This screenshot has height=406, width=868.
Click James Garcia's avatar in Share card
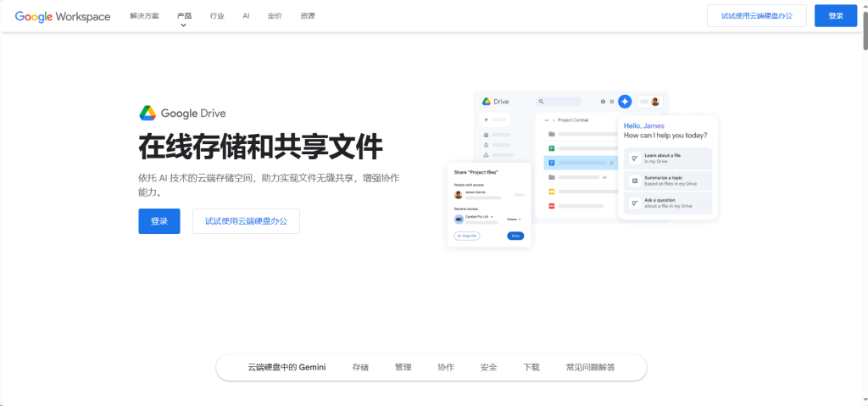(459, 194)
